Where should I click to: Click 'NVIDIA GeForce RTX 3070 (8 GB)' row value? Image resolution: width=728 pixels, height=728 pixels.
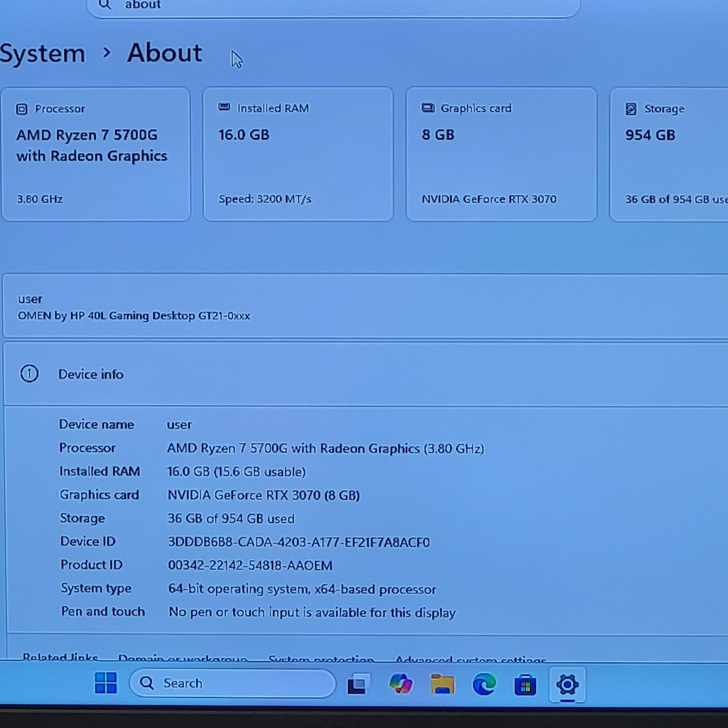point(263,495)
